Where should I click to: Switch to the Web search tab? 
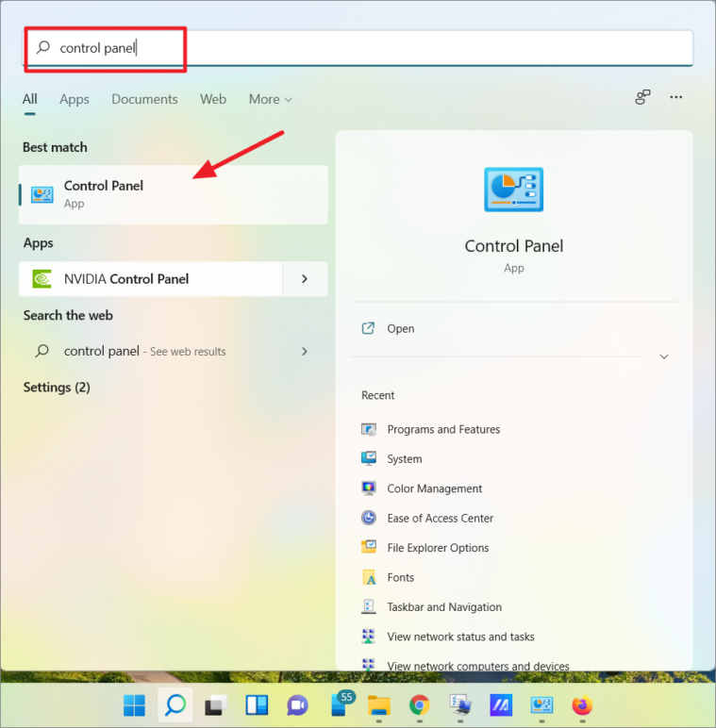(213, 99)
